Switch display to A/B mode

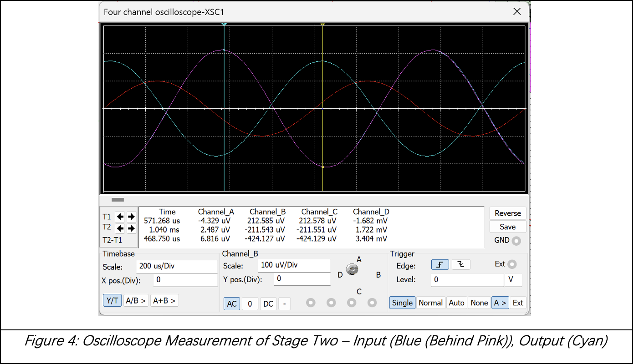pos(136,300)
